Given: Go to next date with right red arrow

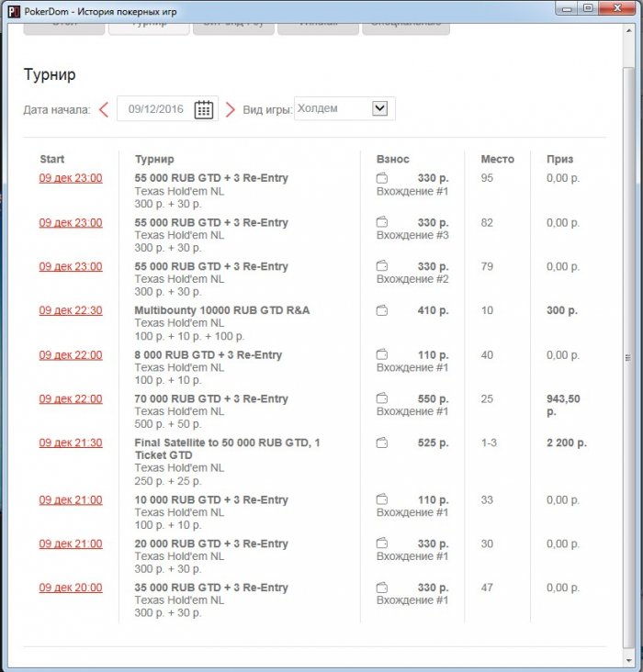Looking at the screenshot, I should tap(231, 109).
